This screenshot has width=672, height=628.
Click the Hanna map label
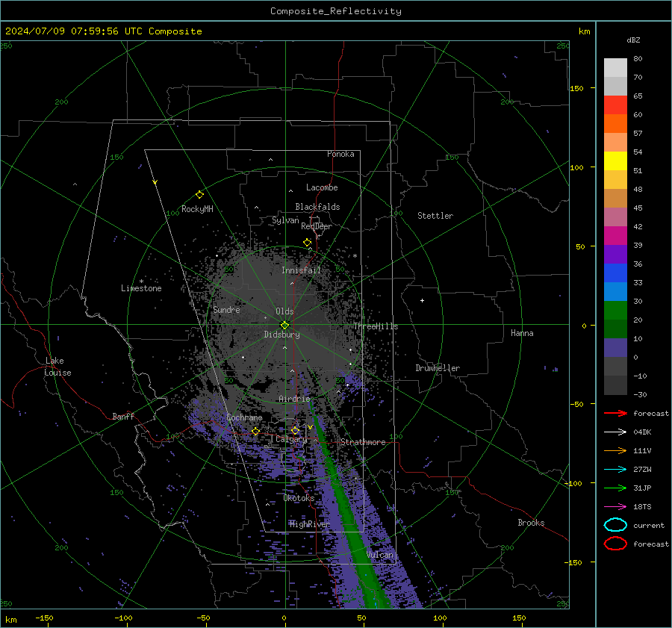coord(522,333)
